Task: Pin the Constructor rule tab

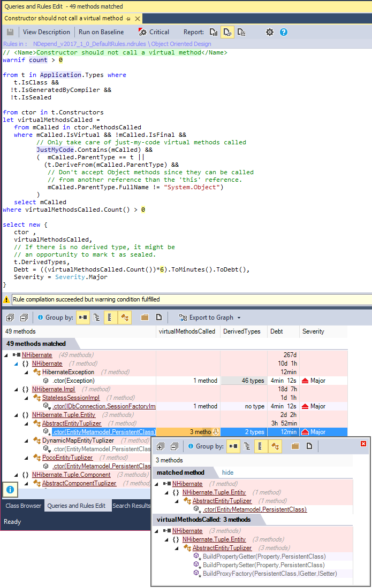Action: [x=128, y=18]
